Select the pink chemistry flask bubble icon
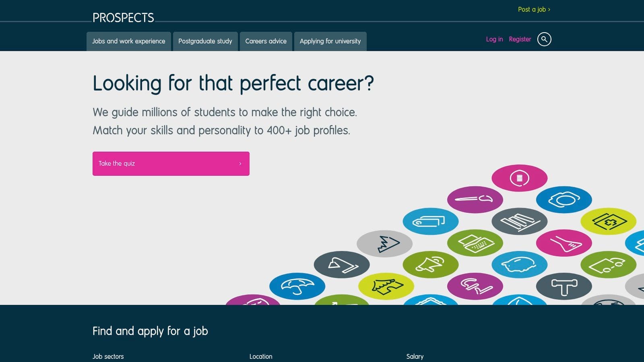 pyautogui.click(x=564, y=242)
